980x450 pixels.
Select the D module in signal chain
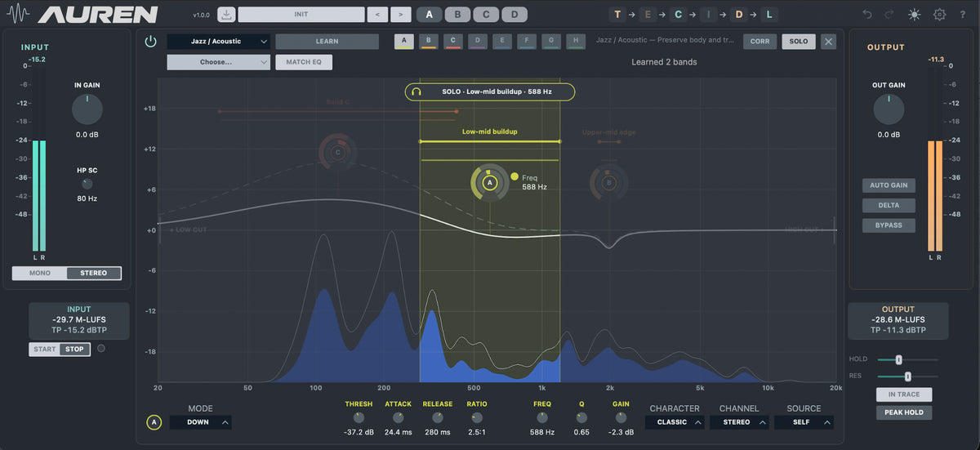click(x=739, y=15)
